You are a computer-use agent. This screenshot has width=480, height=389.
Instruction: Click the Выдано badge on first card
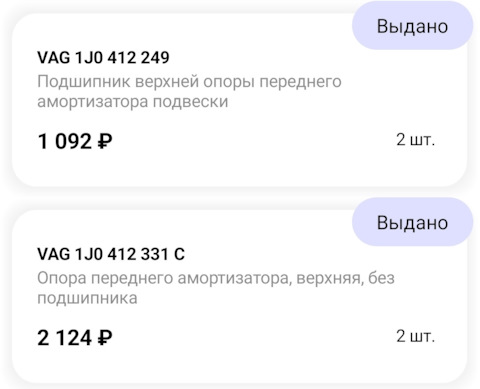click(x=412, y=26)
